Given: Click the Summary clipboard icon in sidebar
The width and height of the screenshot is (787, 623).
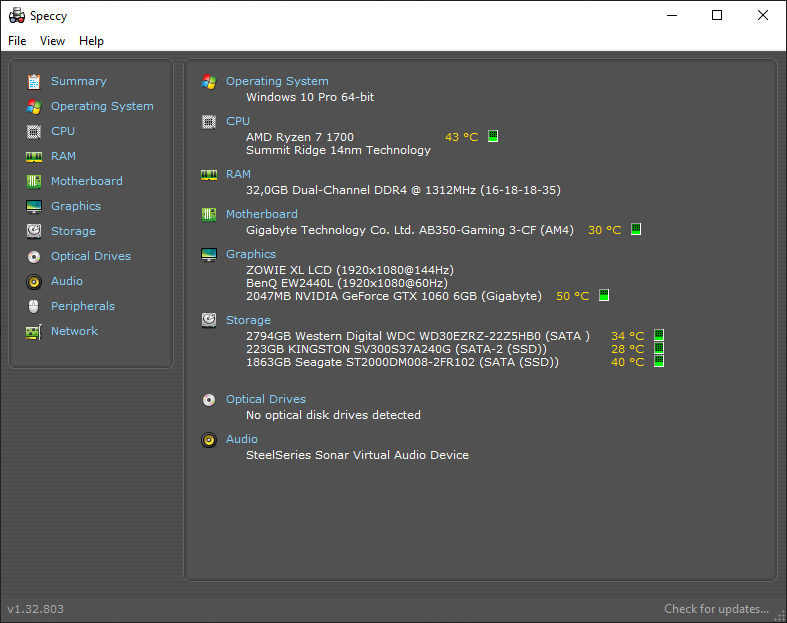Looking at the screenshot, I should coord(34,81).
